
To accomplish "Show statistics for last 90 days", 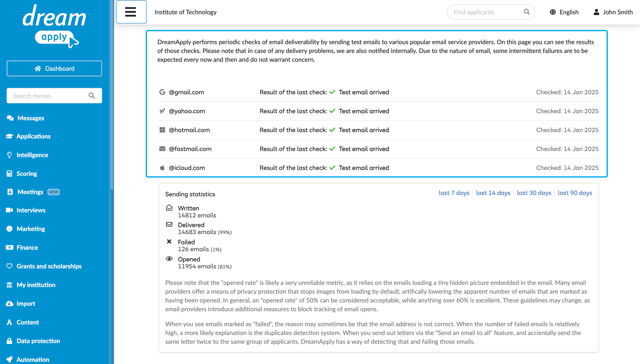I will pyautogui.click(x=575, y=193).
